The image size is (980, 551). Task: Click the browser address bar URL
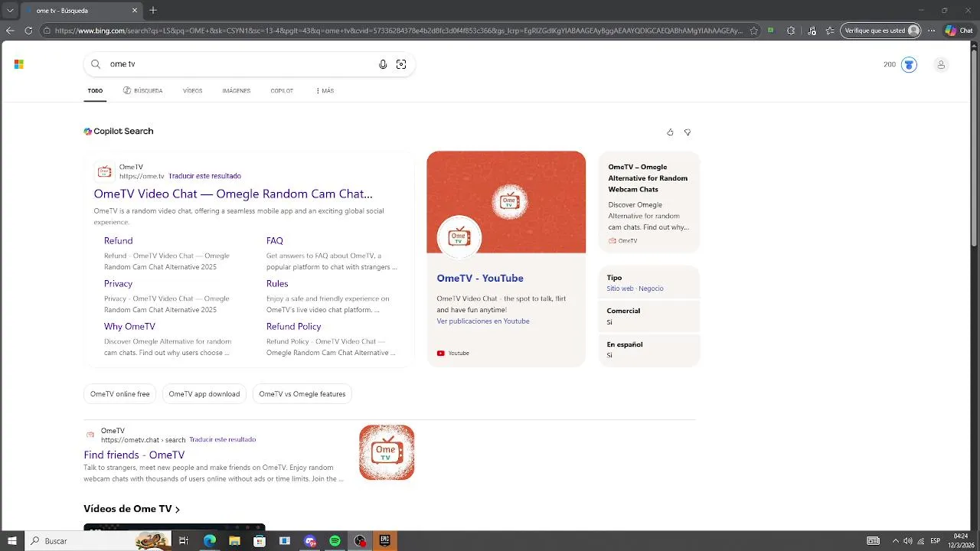[398, 31]
